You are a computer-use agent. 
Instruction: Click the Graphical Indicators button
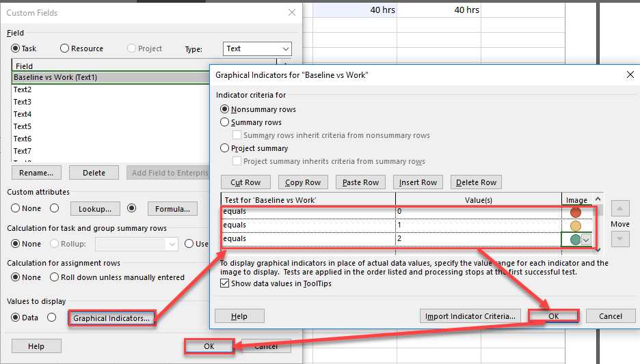(x=111, y=318)
